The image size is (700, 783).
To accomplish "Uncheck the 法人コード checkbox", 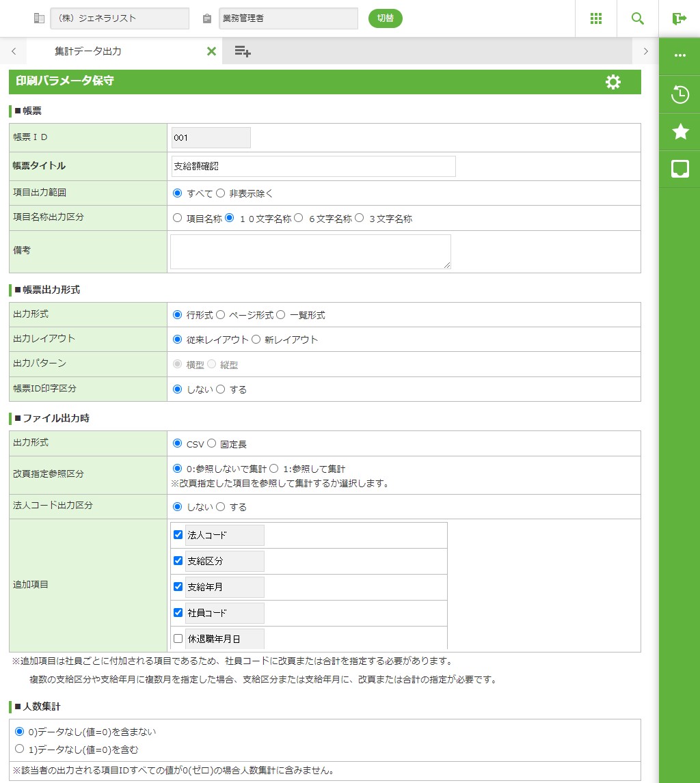I will [x=178, y=535].
